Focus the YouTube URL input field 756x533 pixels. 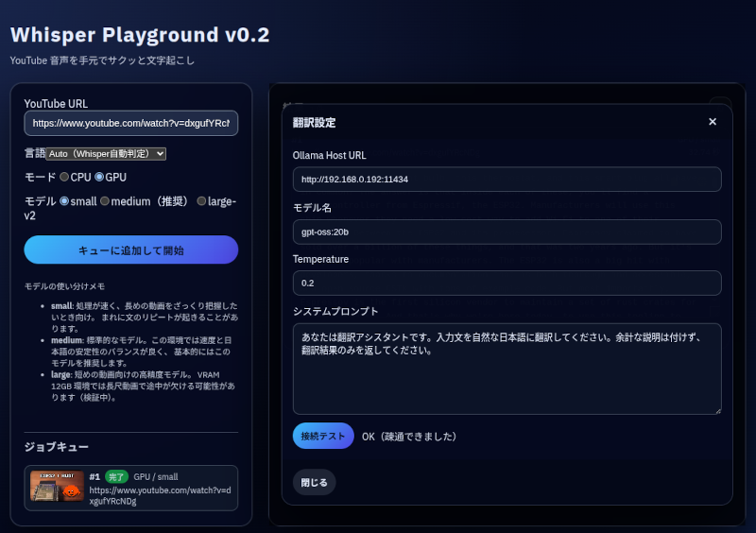click(x=130, y=123)
